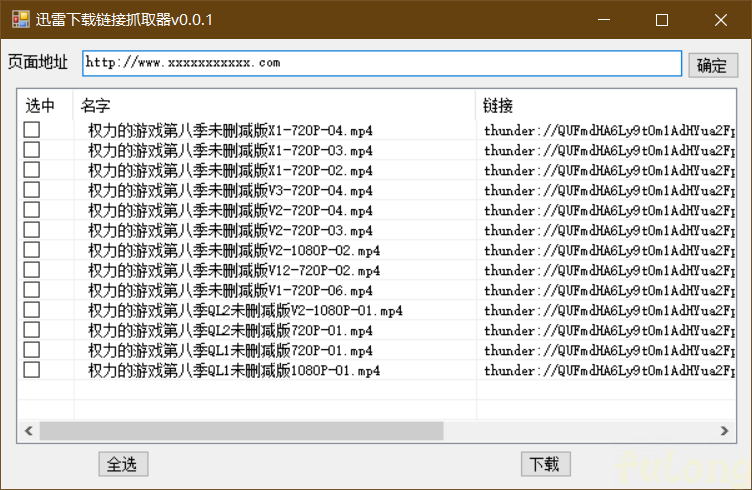Click thunder link in V3-720P-04.mp4 row
This screenshot has width=752, height=490.
[610, 190]
